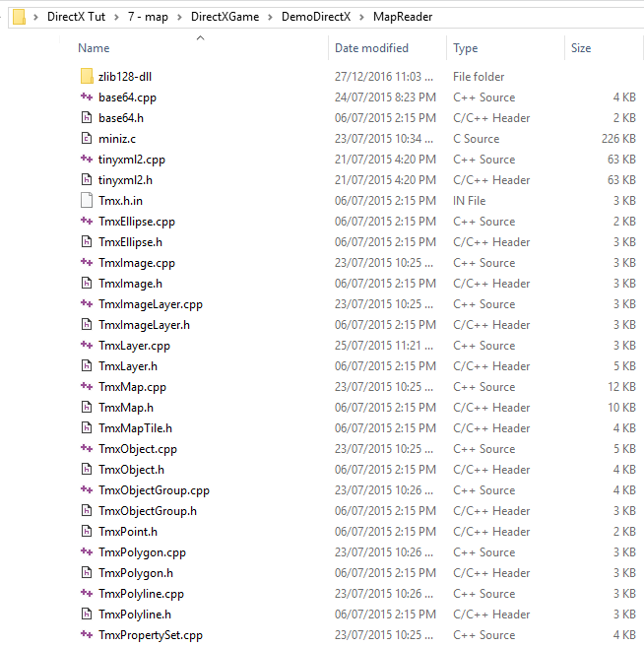Click the TmxPolyline.h header icon
The width and height of the screenshot is (644, 647).
87,614
